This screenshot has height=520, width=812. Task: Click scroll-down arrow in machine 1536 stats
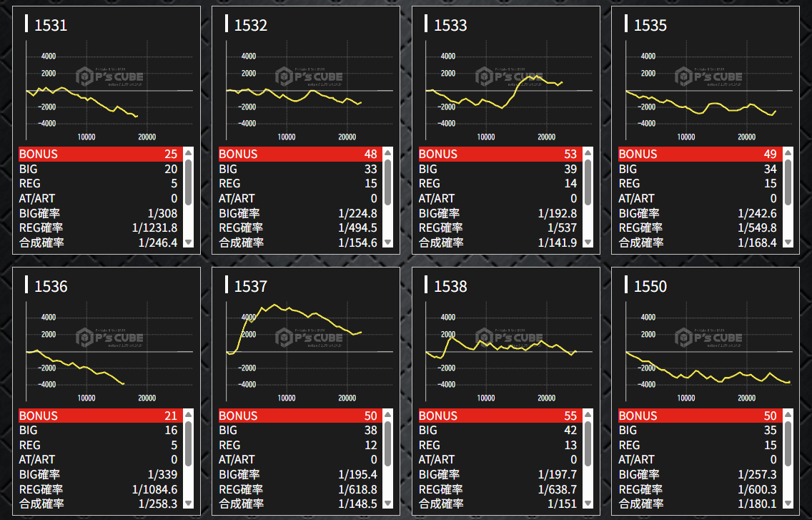(189, 504)
